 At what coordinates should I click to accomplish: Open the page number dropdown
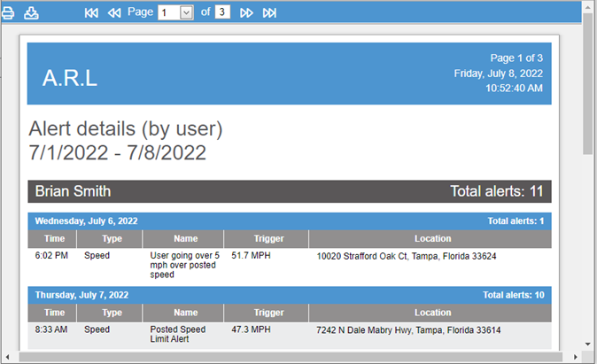tap(187, 12)
